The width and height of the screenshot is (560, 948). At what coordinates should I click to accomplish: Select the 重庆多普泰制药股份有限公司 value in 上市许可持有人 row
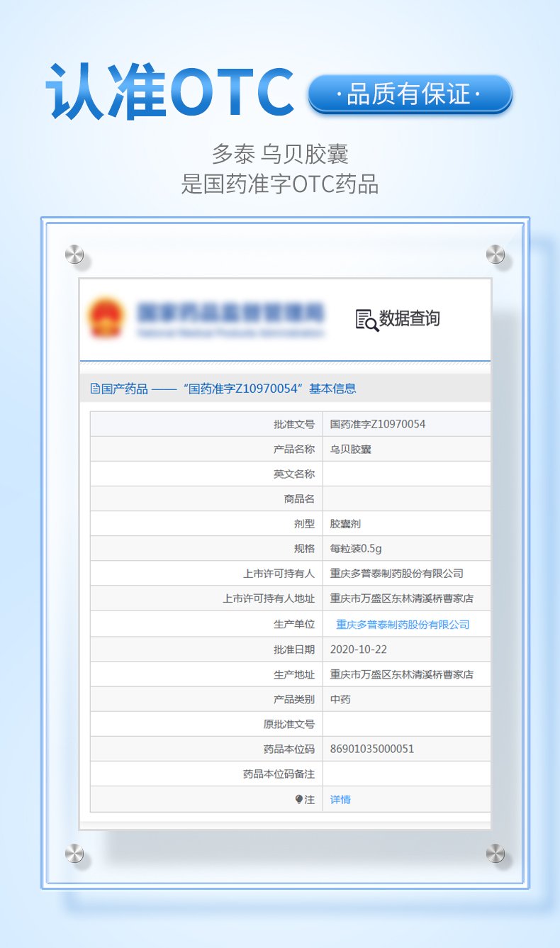tap(397, 574)
